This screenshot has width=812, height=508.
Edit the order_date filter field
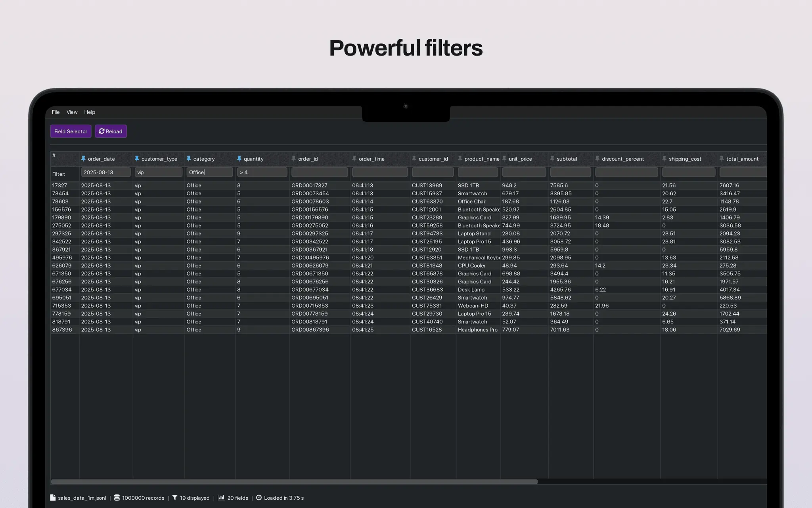(106, 172)
